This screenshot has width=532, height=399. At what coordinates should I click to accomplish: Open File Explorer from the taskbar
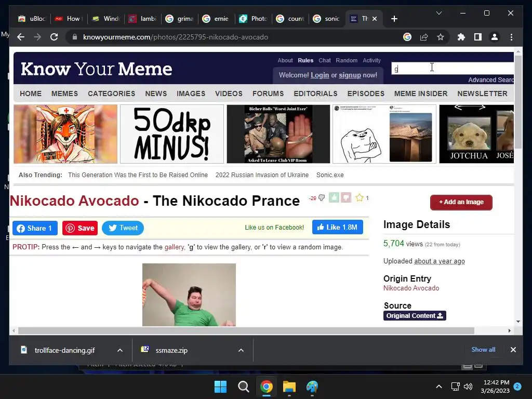pos(289,387)
